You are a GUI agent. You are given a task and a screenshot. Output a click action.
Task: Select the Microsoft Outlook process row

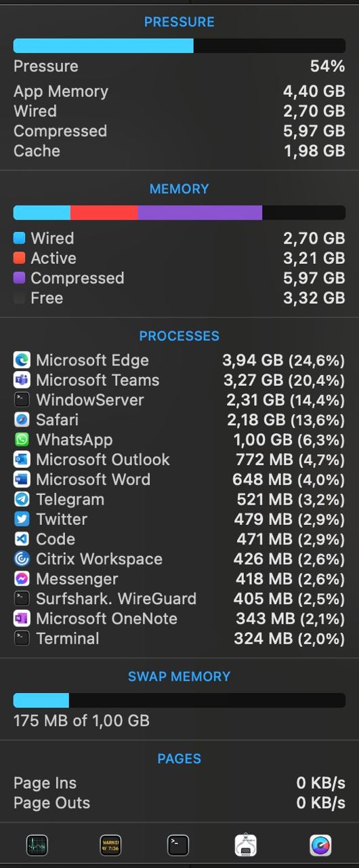179,459
